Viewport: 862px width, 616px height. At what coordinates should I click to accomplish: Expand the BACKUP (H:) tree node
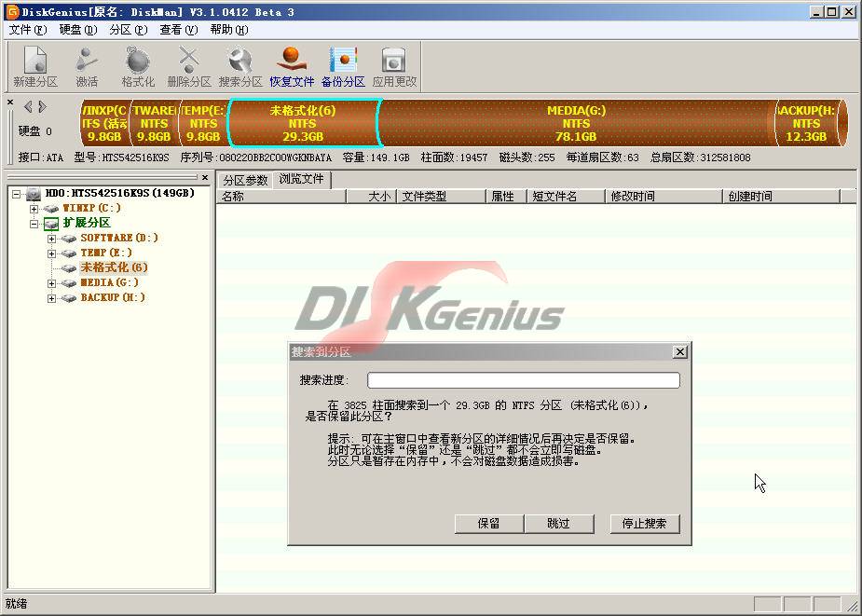point(51,297)
